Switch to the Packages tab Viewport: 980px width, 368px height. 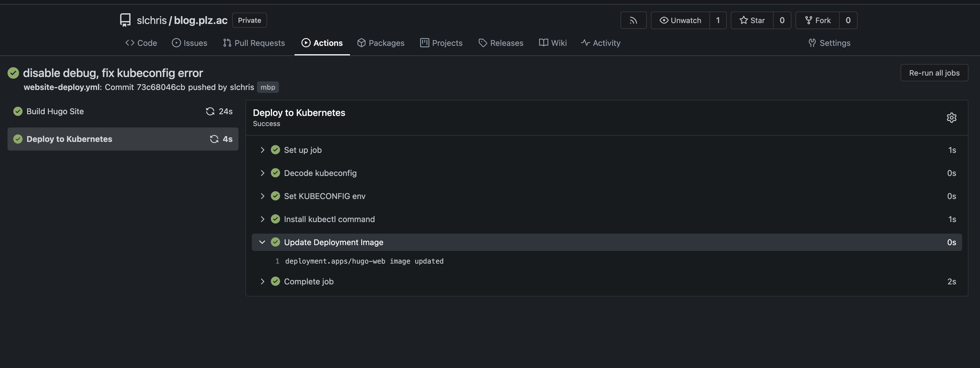381,43
